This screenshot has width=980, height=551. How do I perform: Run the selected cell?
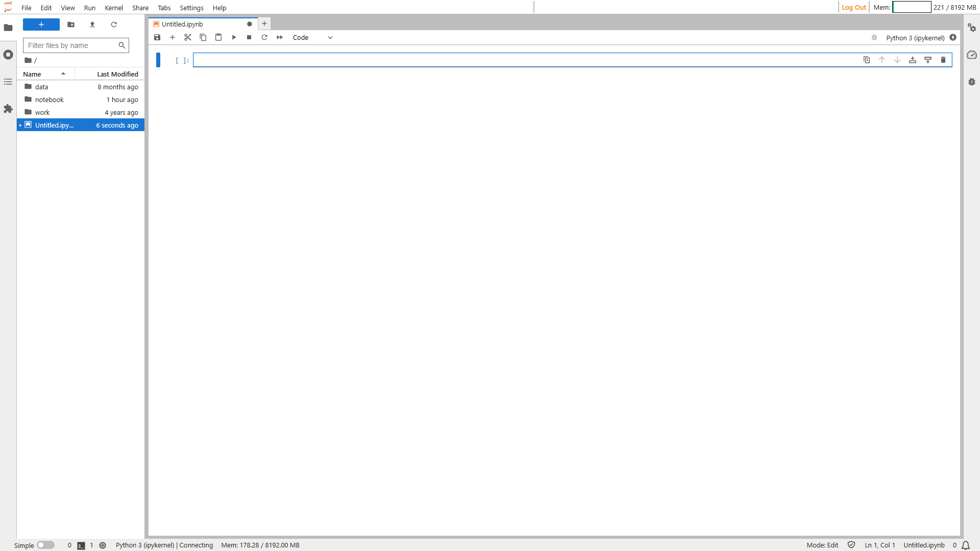coord(234,37)
